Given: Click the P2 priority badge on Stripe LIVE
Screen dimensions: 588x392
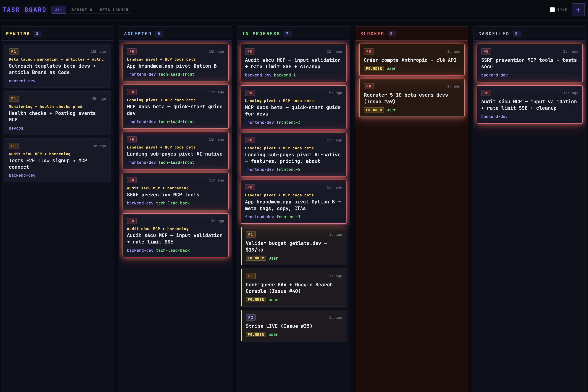Looking at the screenshot, I should coord(251,318).
